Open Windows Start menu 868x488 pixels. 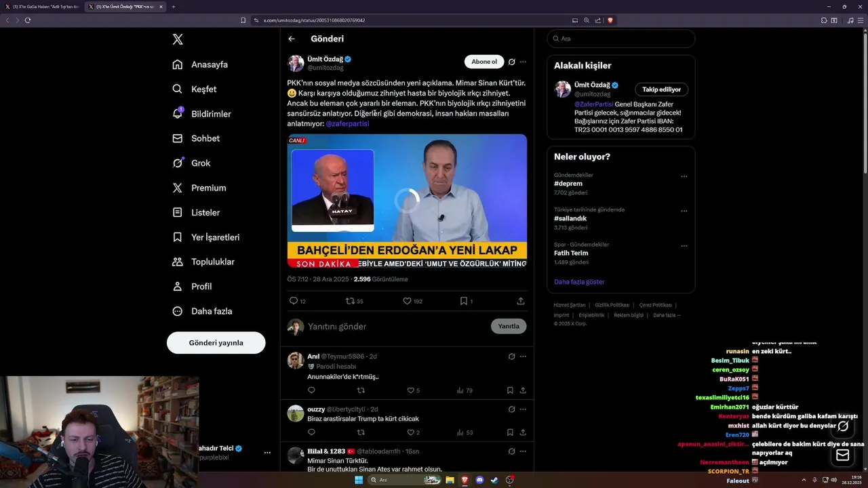pos(359,480)
